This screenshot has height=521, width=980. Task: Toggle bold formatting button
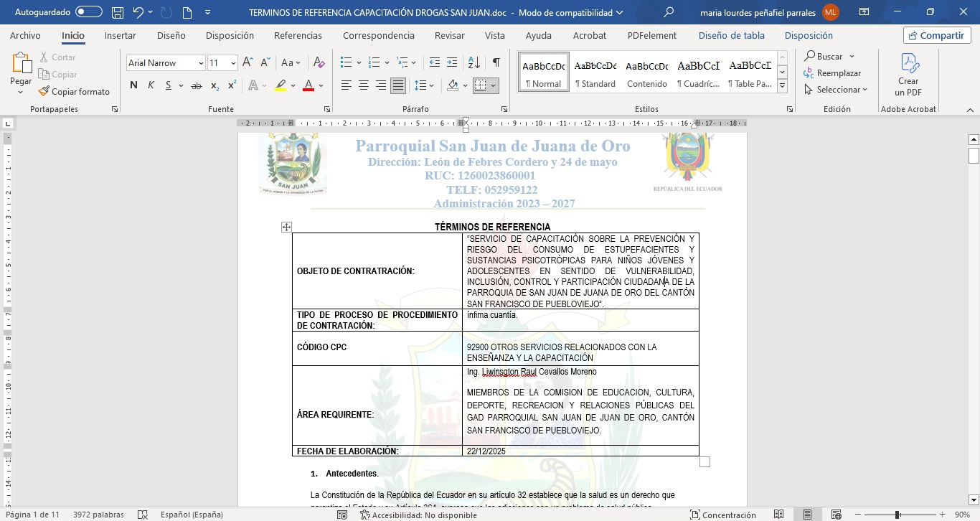133,85
